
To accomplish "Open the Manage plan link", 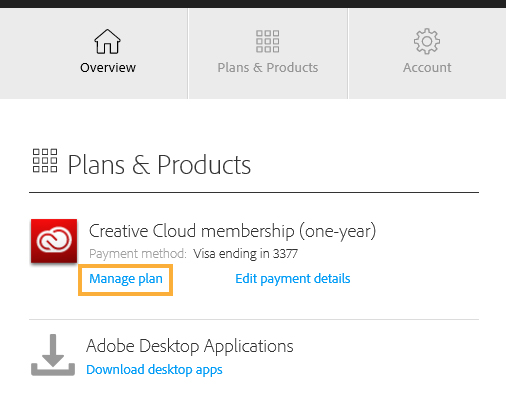I will tap(126, 279).
